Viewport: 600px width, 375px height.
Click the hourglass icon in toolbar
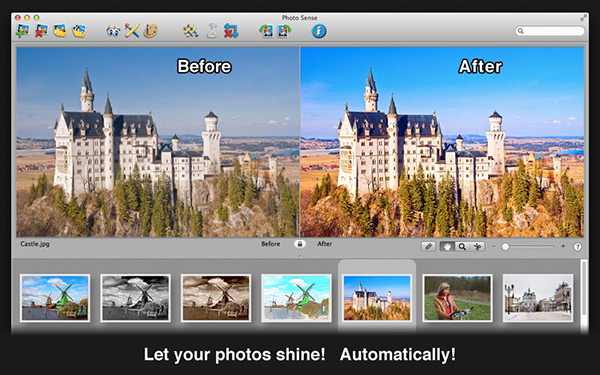pos(212,31)
